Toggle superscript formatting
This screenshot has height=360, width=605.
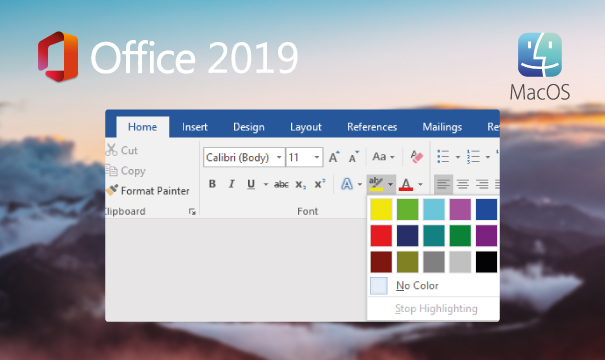tap(320, 184)
